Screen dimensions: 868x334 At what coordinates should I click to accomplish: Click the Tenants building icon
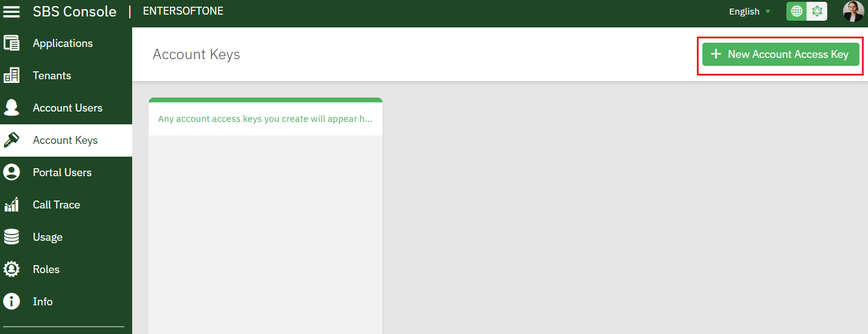(12, 76)
